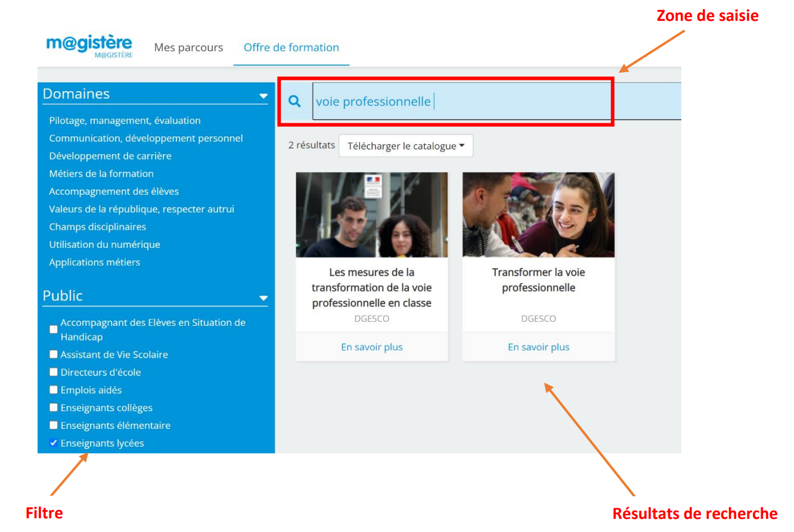Enable the Enseignants collèges filter
Viewport: 794px width, 532px height.
tap(54, 408)
